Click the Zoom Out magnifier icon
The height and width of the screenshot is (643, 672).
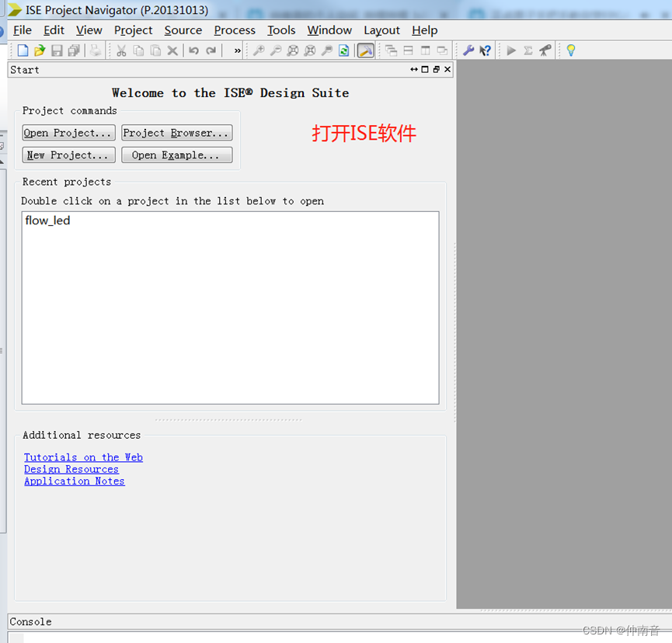point(276,50)
